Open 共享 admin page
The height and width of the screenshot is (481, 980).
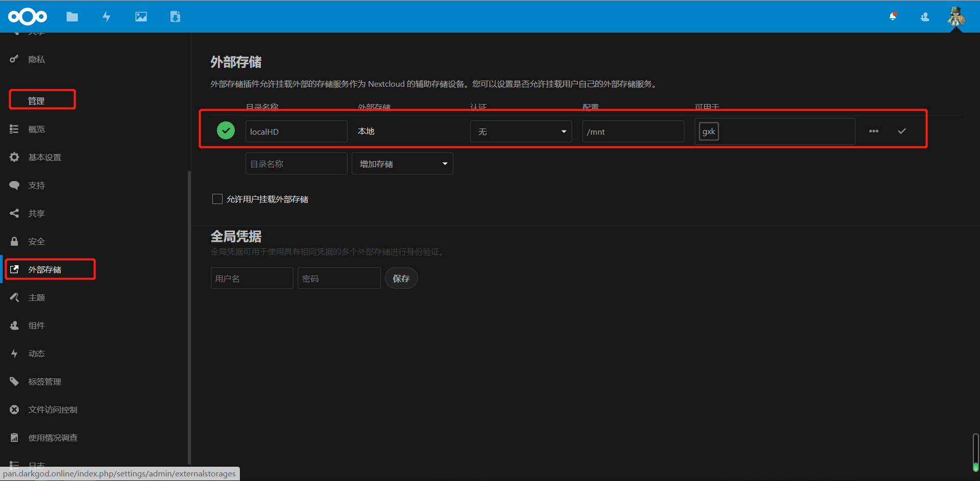[37, 214]
